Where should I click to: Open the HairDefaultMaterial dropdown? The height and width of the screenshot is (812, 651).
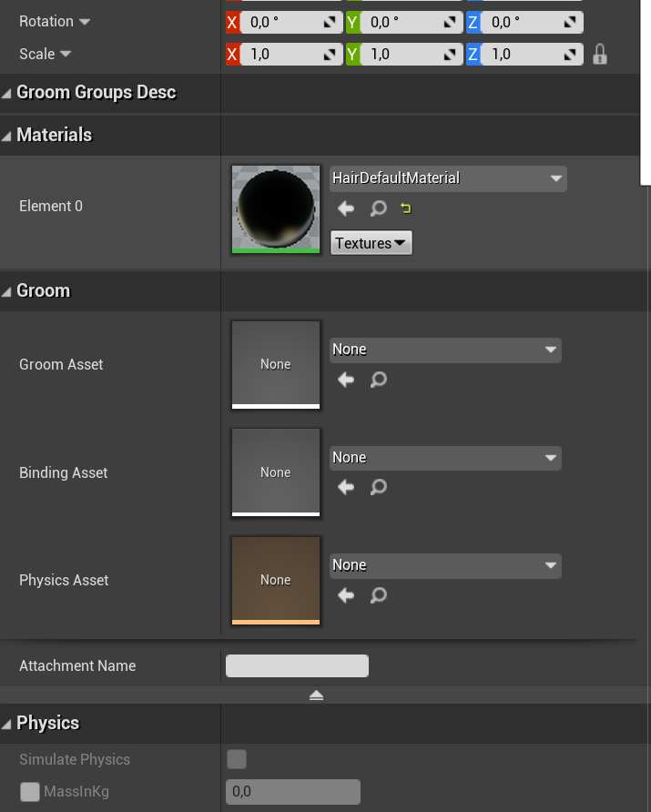447,178
